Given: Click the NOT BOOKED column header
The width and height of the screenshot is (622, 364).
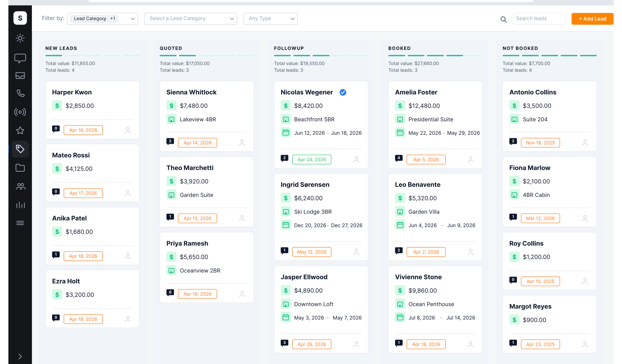Looking at the screenshot, I should point(520,48).
